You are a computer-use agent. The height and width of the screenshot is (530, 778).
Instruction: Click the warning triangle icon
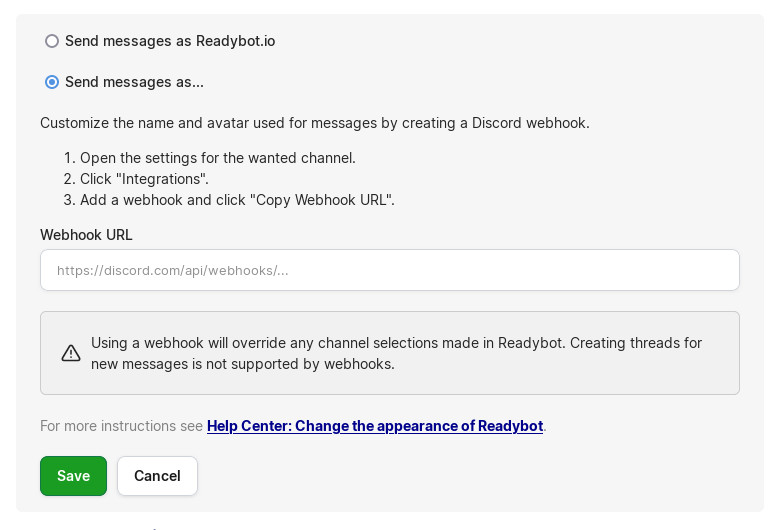coord(71,353)
